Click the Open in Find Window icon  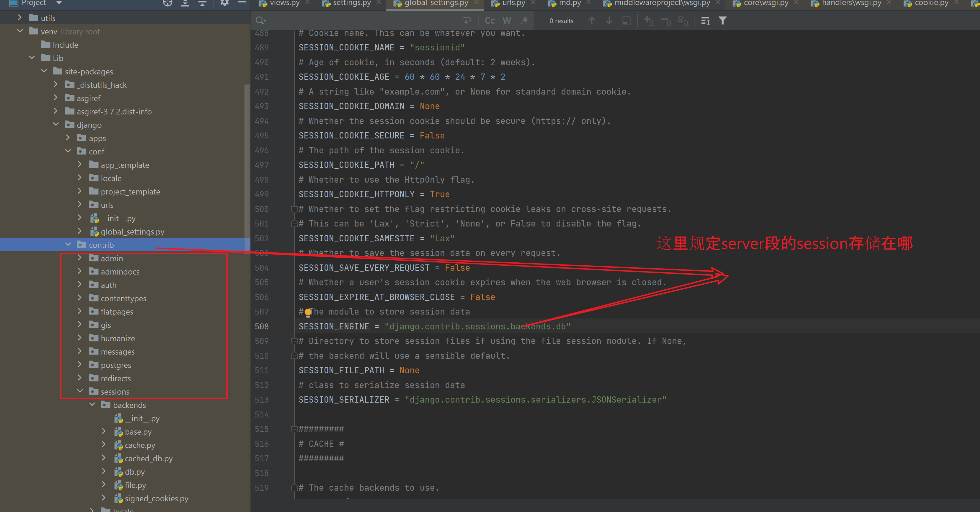[x=626, y=20]
